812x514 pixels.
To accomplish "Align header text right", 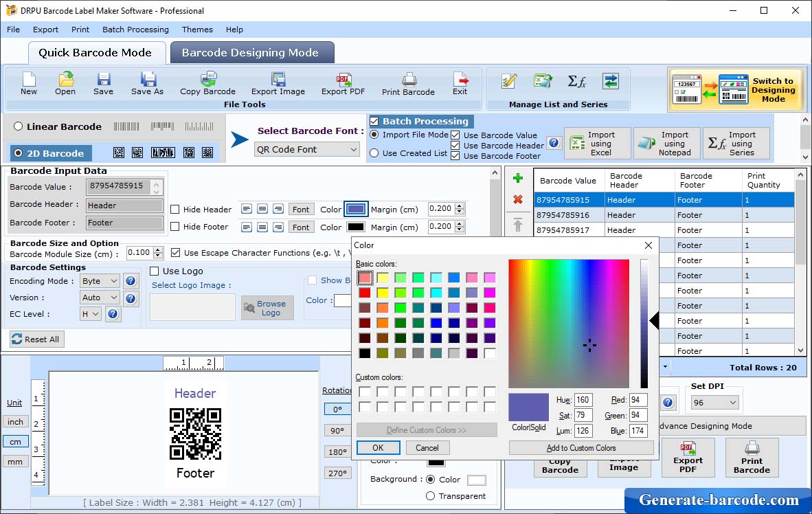I will point(278,210).
